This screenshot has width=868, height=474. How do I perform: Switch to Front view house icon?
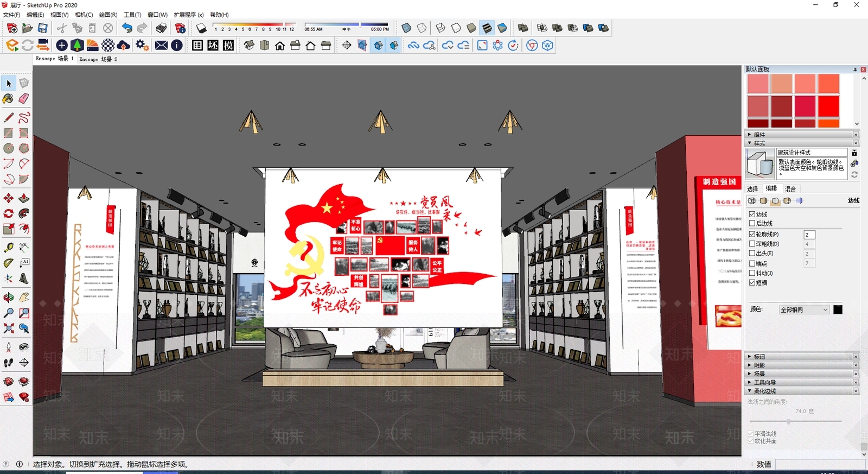click(x=280, y=45)
